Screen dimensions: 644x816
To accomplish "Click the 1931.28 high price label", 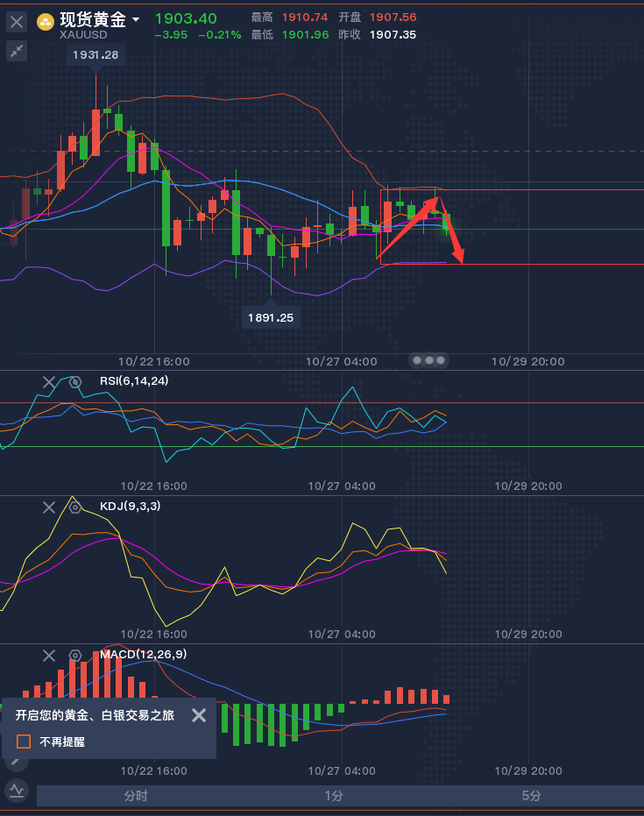I will (96, 54).
